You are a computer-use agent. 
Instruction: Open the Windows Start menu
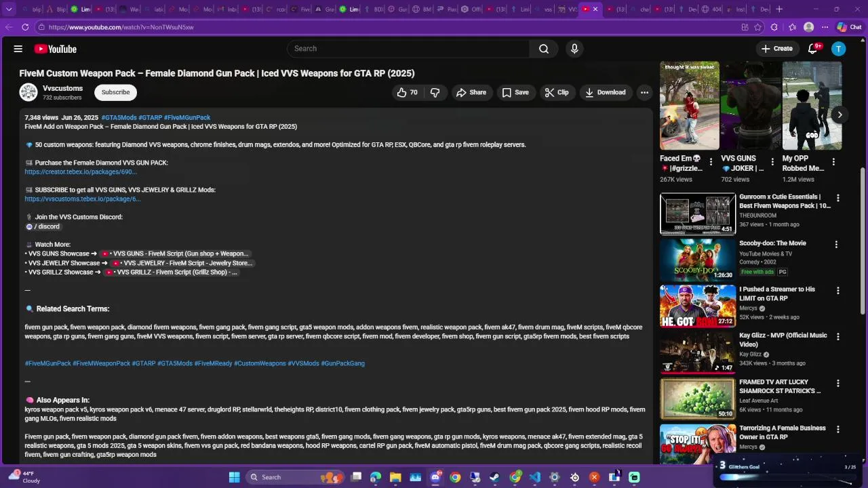click(x=234, y=477)
